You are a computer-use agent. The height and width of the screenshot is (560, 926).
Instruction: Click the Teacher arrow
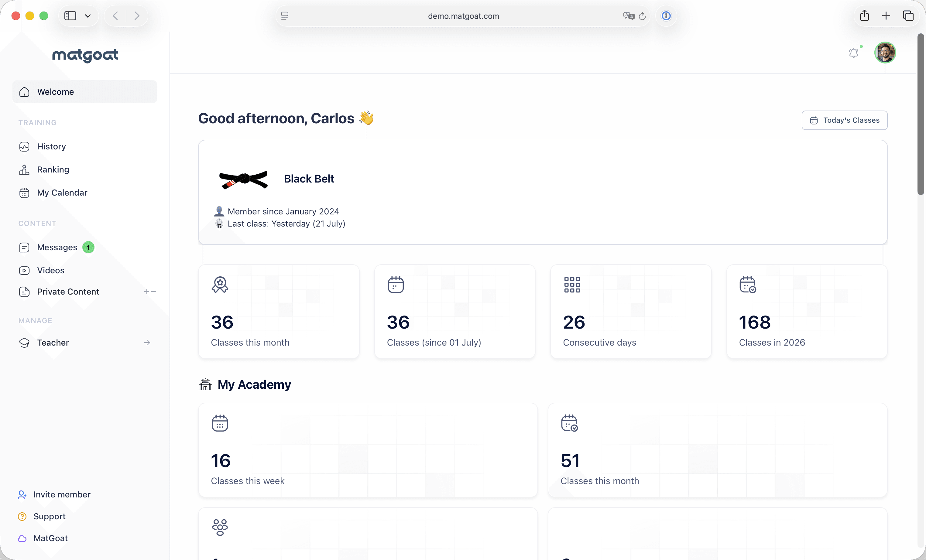[x=147, y=343]
